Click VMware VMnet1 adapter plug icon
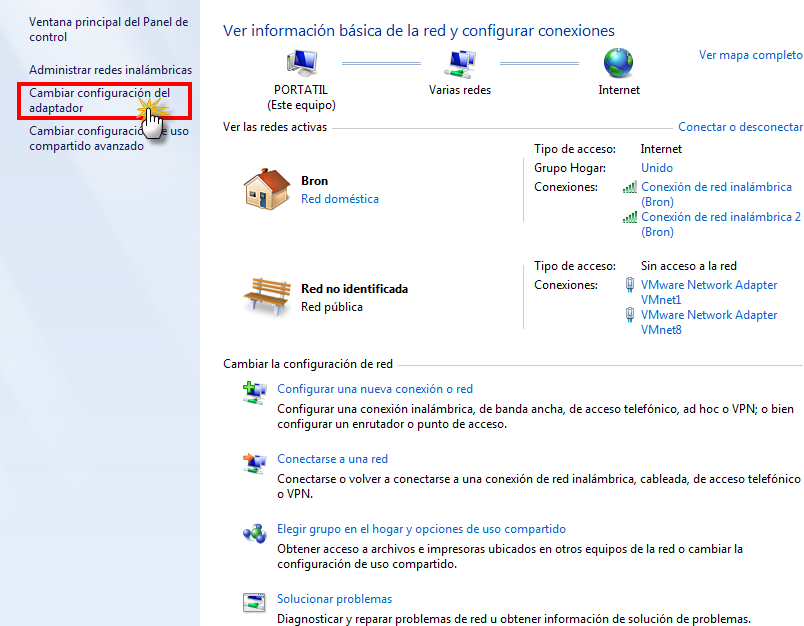The width and height of the screenshot is (804, 626). (630, 285)
